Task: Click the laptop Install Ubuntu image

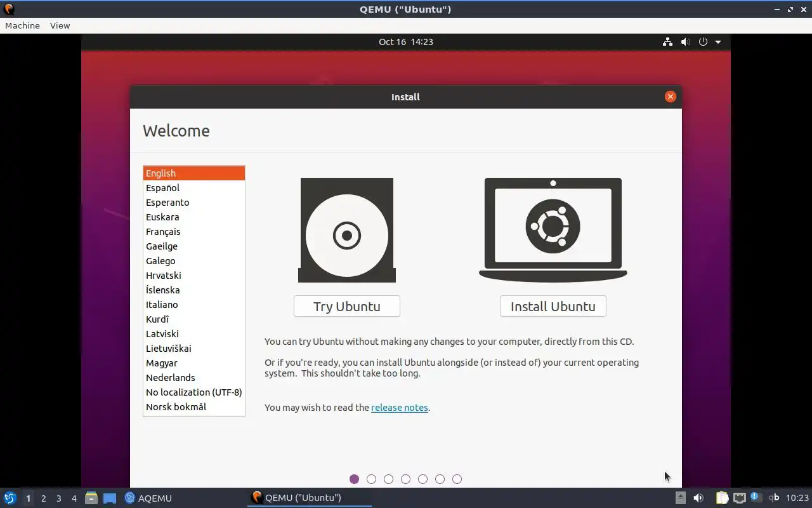Action: coord(553,229)
